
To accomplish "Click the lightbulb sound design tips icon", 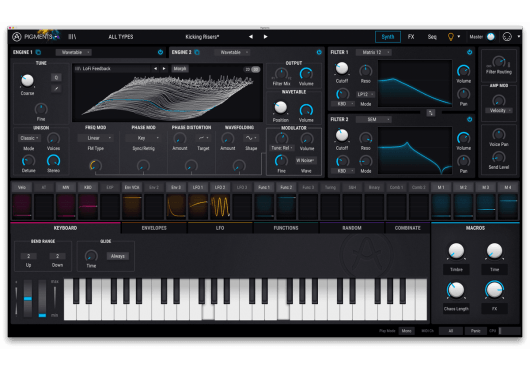I will click(x=451, y=37).
